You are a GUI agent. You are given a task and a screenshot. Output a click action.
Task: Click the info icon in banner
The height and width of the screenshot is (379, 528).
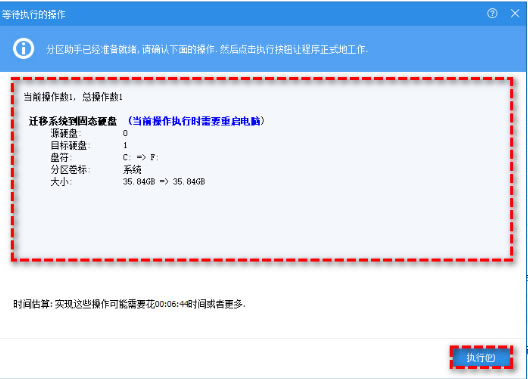(x=23, y=49)
